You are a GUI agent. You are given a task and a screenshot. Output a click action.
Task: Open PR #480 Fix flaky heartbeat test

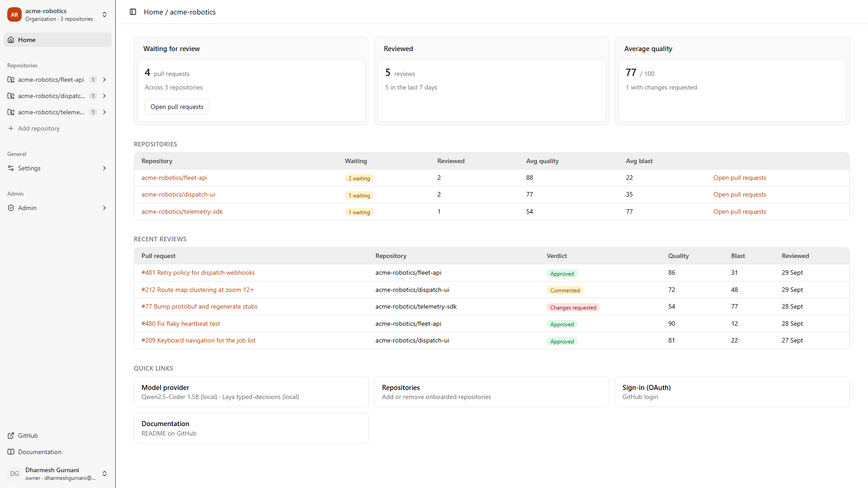pyautogui.click(x=180, y=324)
